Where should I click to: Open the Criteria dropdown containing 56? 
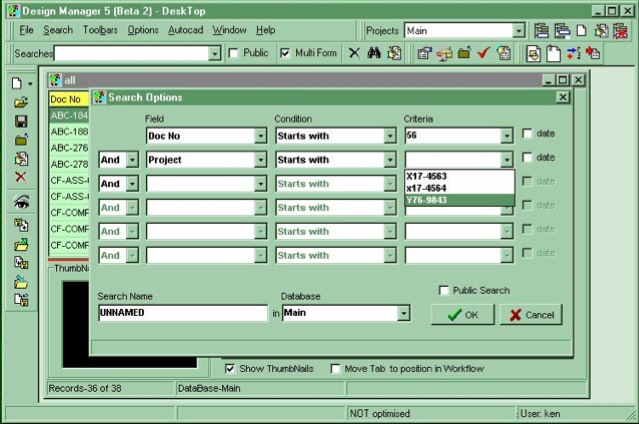[507, 136]
